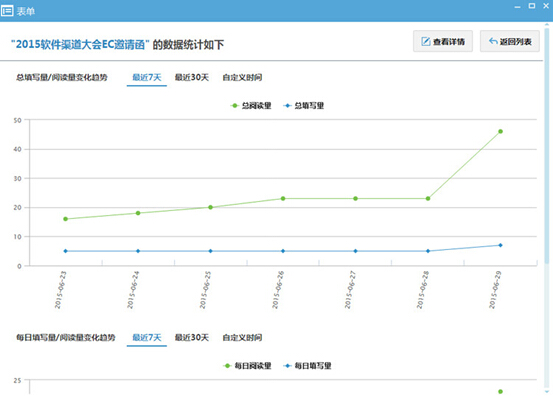The image size is (553, 396).
Task: Toggle the 总阅读量 legend series
Action: point(251,105)
